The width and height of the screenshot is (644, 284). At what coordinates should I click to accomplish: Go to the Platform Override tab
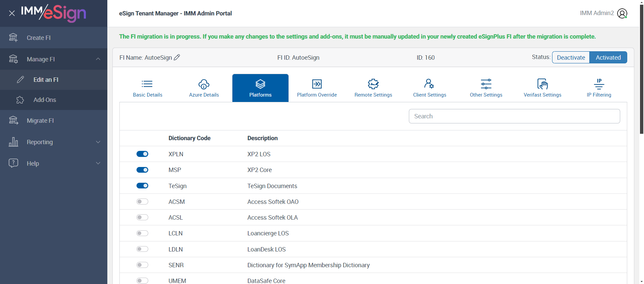317,88
